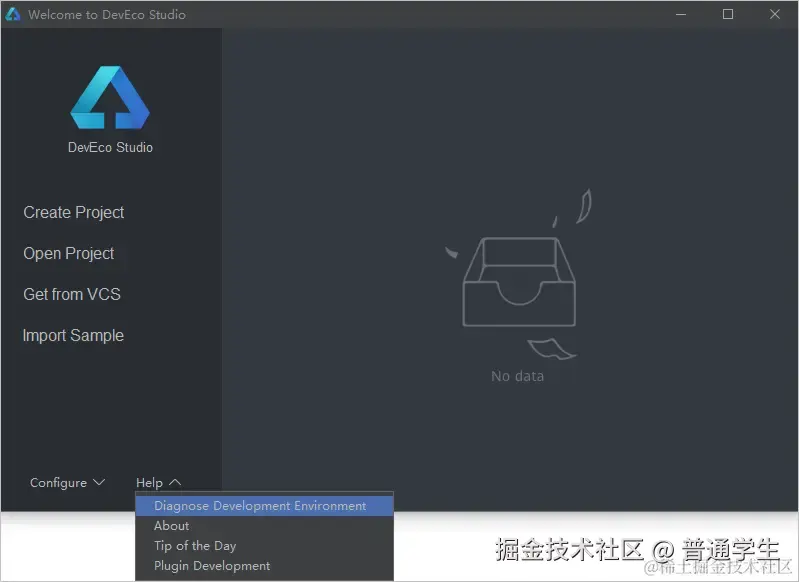The width and height of the screenshot is (799, 582).
Task: Open Plugin Development help entry
Action: 264,566
